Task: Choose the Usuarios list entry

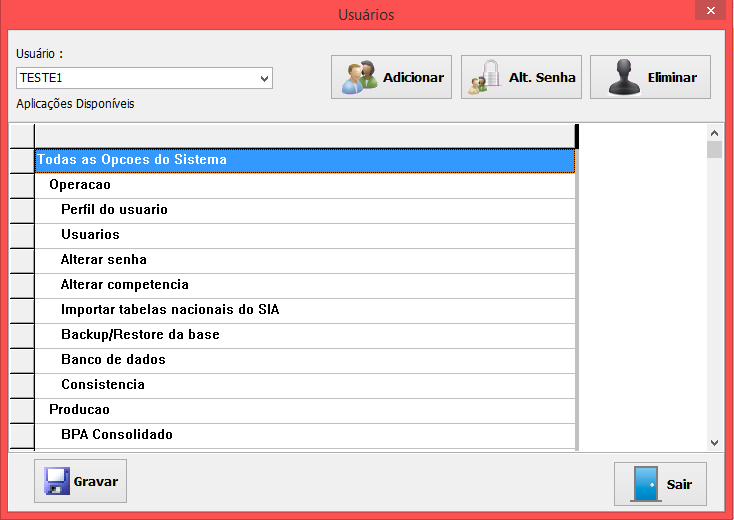Action: (90, 235)
